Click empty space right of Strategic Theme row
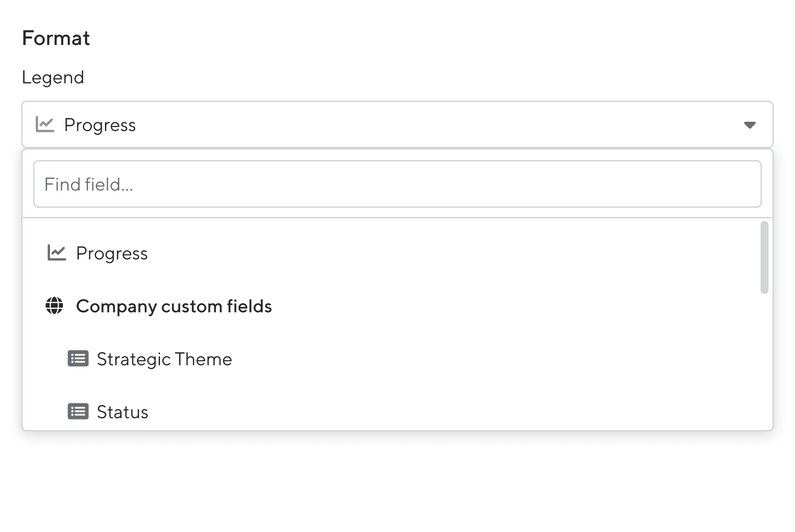The width and height of the screenshot is (795, 532). (x=475, y=359)
